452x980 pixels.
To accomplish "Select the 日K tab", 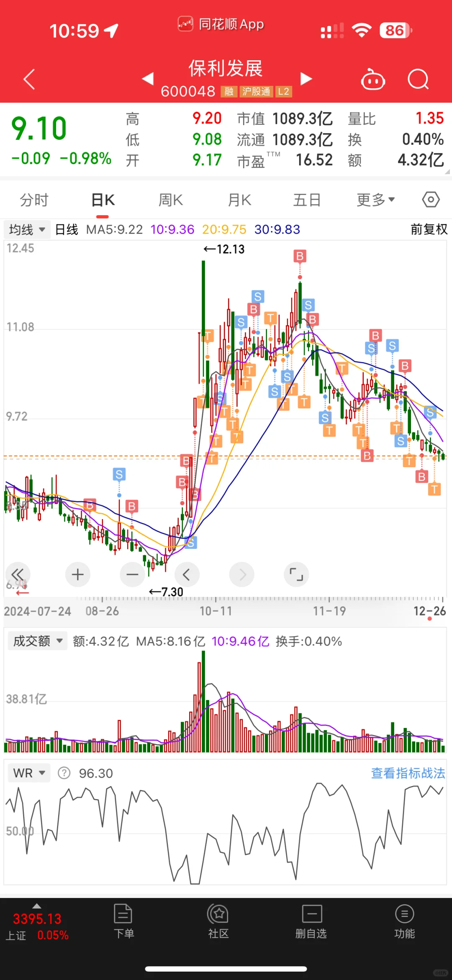I will tap(103, 200).
